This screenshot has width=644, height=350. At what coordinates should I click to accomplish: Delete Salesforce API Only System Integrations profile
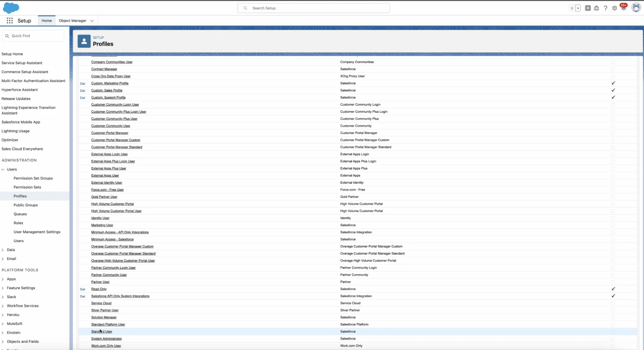pyautogui.click(x=83, y=296)
